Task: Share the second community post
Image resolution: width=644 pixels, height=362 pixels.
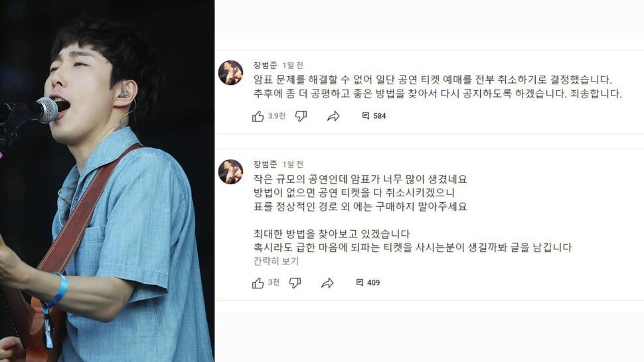Action: [327, 283]
